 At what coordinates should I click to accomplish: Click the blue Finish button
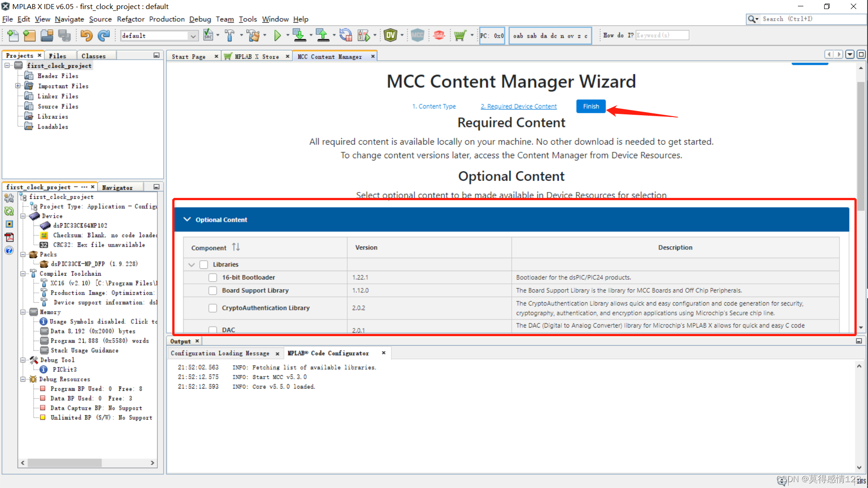tap(590, 106)
